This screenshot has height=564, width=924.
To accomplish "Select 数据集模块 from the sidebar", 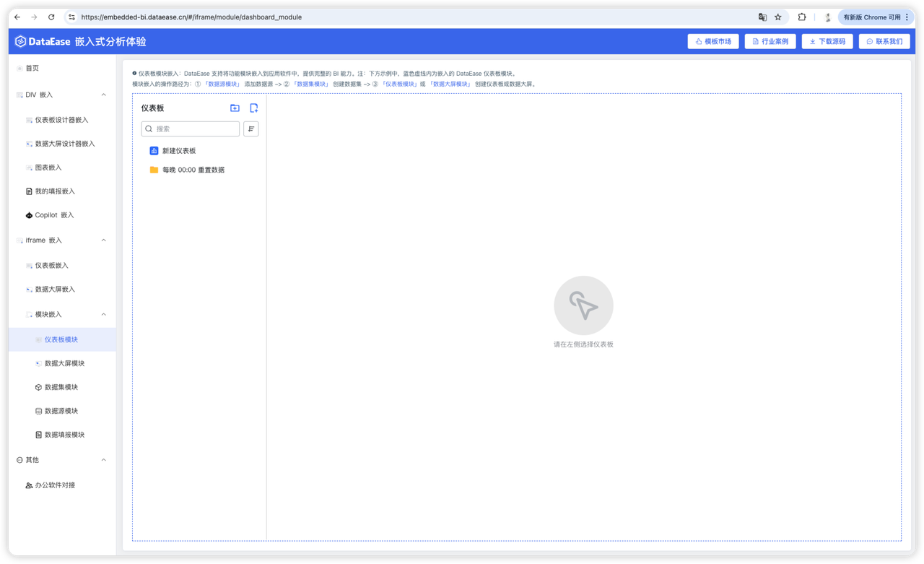I will click(x=61, y=387).
